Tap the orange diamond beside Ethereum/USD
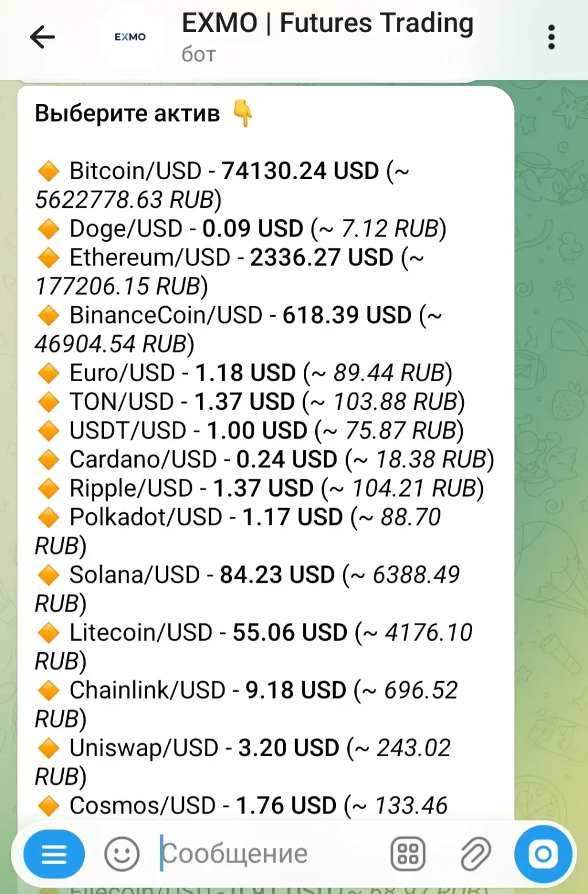The height and width of the screenshot is (894, 588). (x=48, y=258)
